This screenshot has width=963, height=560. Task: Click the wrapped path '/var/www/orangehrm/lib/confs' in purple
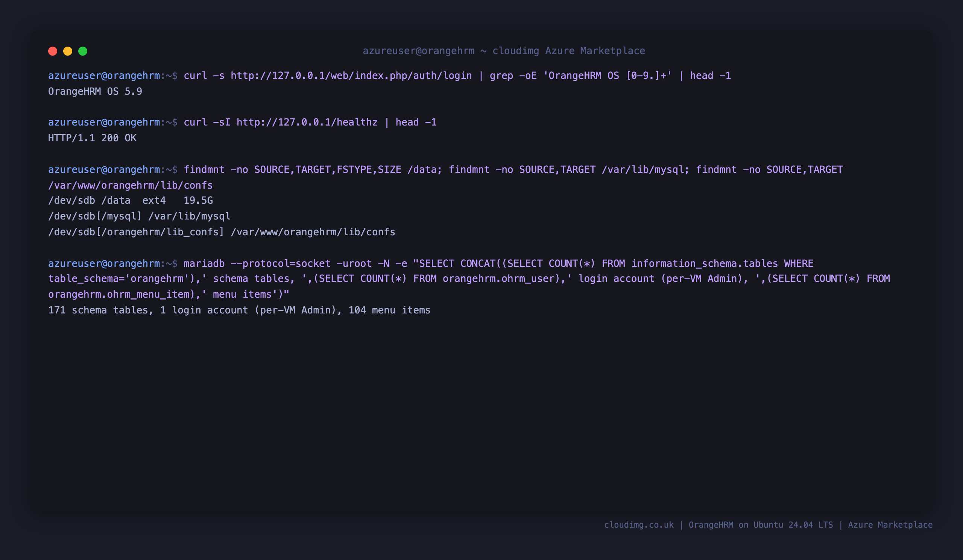coord(130,186)
